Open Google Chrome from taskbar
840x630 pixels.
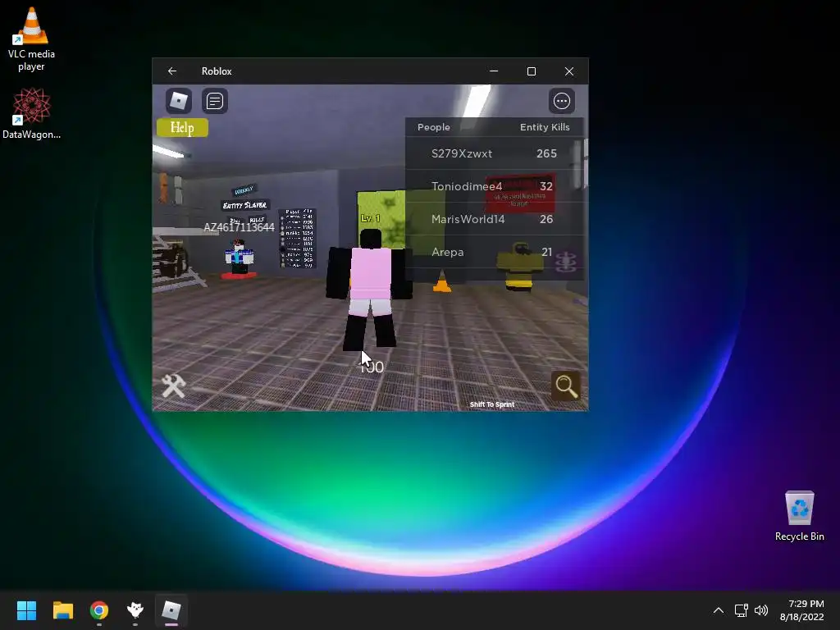[x=99, y=610]
